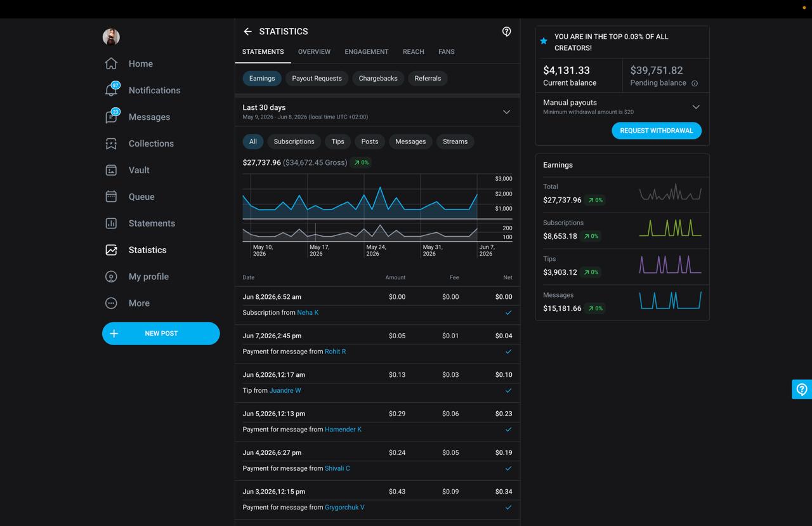Image resolution: width=812 pixels, height=526 pixels.
Task: Open Rohit R profile link
Action: (x=335, y=352)
